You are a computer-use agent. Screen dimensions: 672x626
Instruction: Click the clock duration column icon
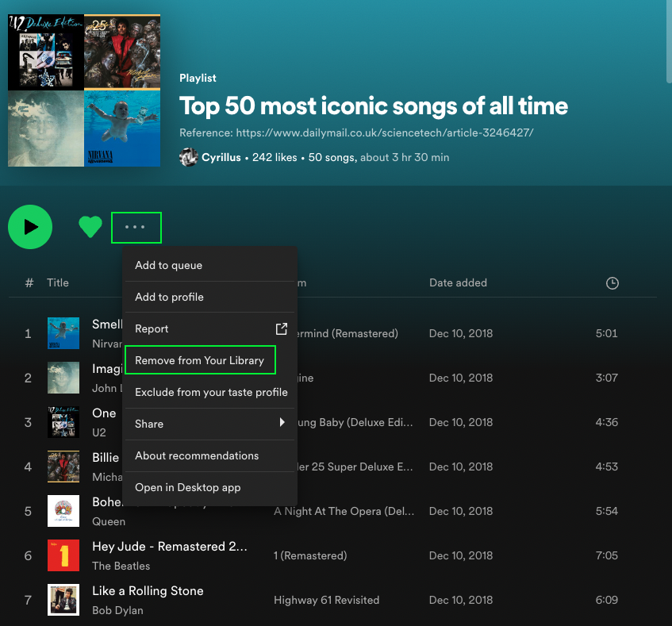click(612, 283)
